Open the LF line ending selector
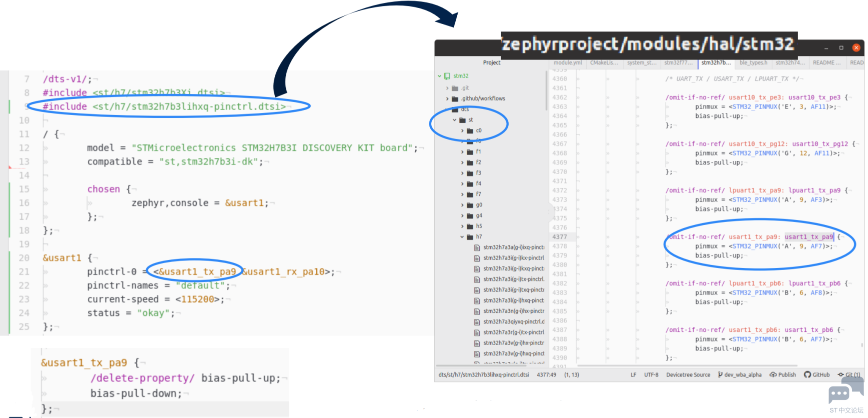This screenshot has width=868, height=418. click(634, 374)
